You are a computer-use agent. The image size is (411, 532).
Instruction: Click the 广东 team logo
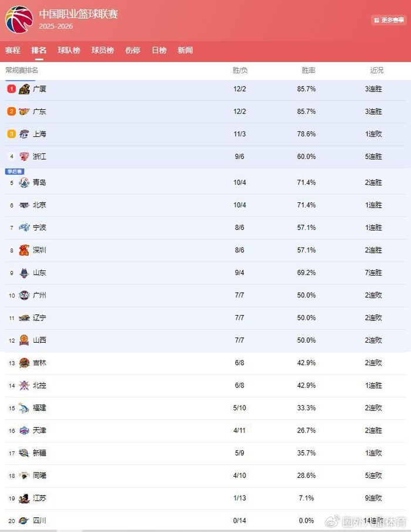(24, 112)
